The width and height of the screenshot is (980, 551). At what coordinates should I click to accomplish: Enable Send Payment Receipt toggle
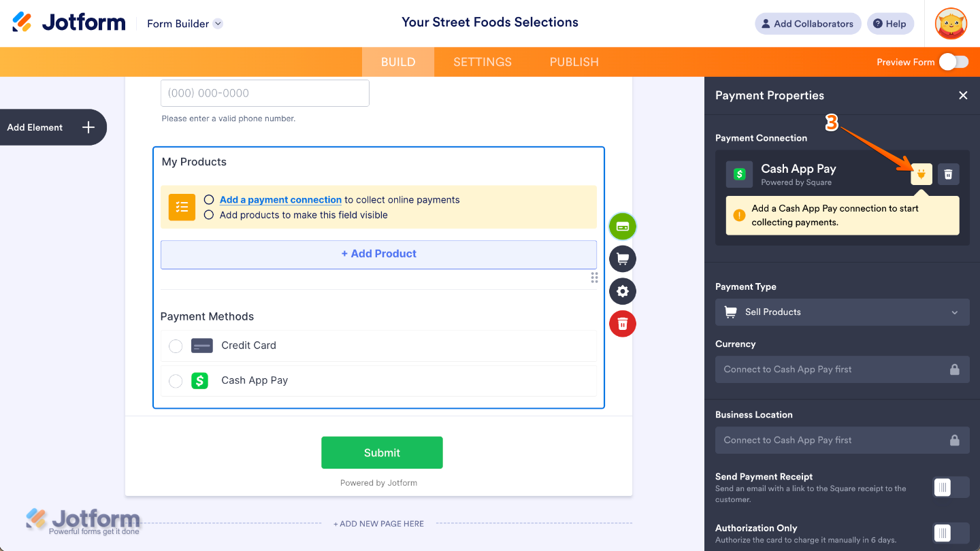950,487
